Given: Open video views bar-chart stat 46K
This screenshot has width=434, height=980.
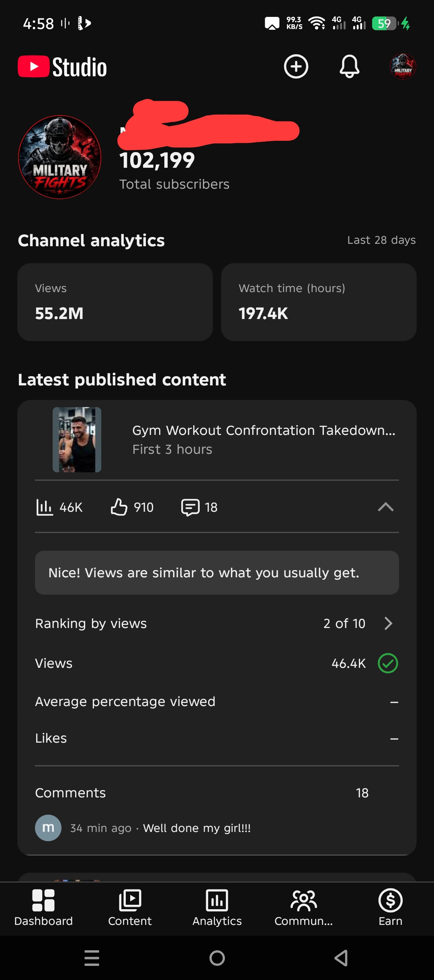Looking at the screenshot, I should pos(59,507).
